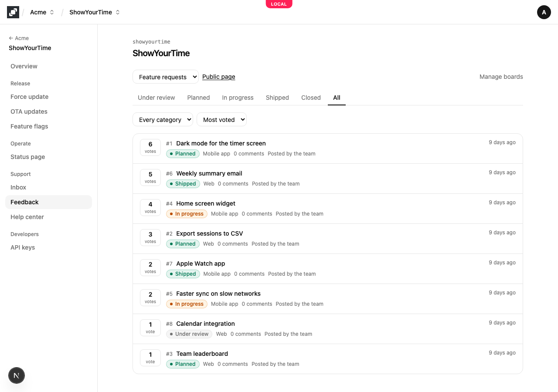The height and width of the screenshot is (392, 558).
Task: Expand the Every category filter
Action: point(163,119)
